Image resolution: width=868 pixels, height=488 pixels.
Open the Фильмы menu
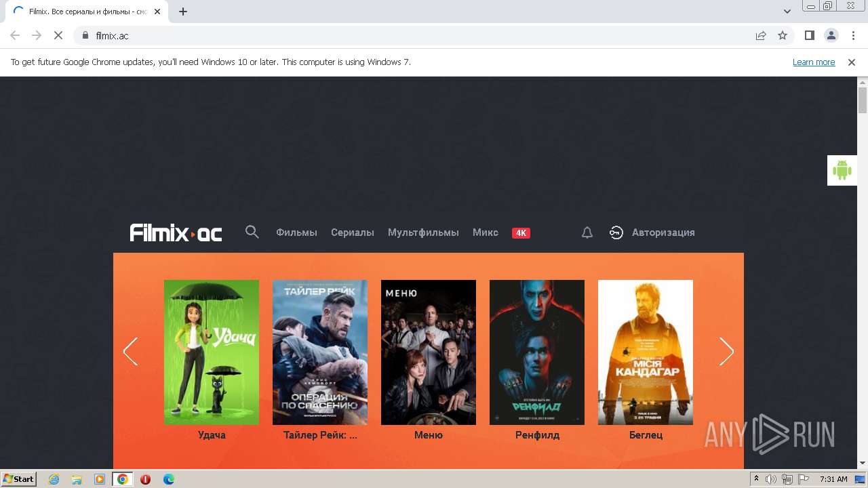[x=296, y=232]
